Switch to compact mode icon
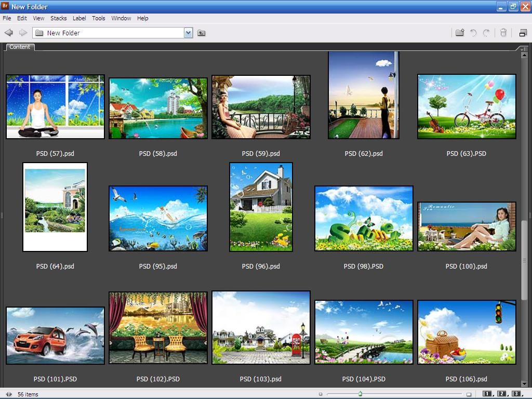Viewport: 532px width, 399px height. 523,33
